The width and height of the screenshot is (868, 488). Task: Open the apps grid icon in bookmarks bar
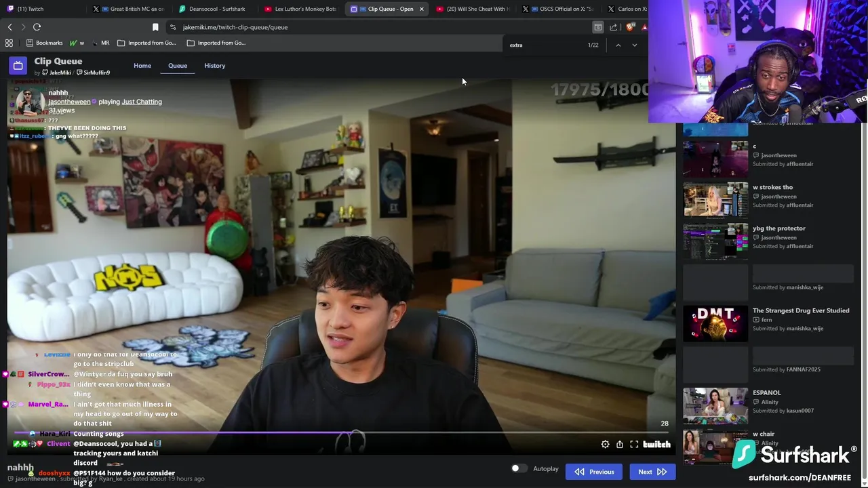[9, 43]
